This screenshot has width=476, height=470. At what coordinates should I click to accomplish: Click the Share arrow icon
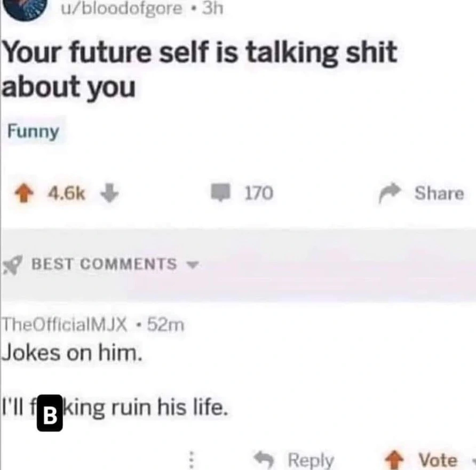click(x=390, y=193)
